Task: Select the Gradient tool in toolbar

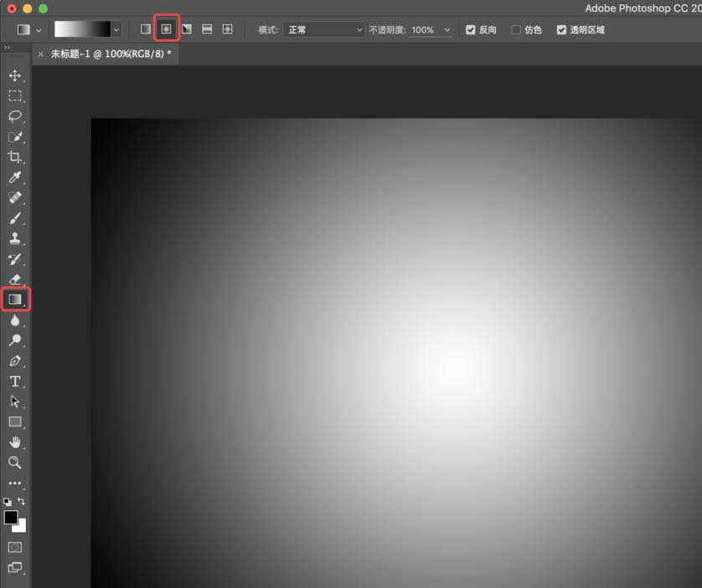Action: point(15,299)
